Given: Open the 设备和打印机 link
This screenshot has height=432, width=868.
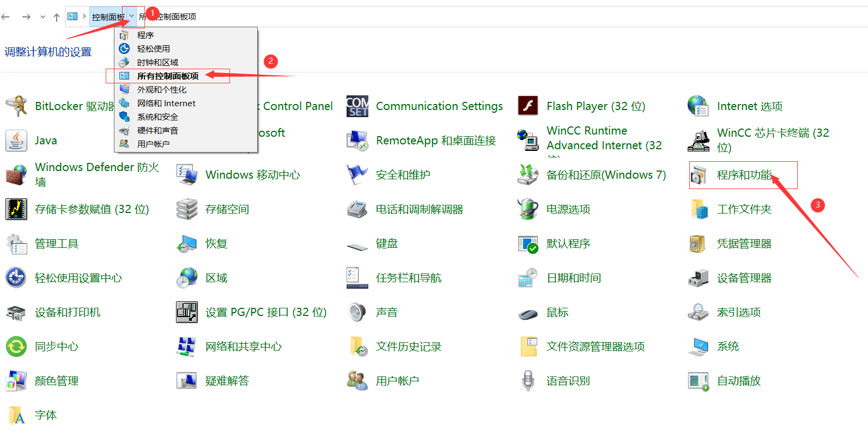Looking at the screenshot, I should (x=68, y=312).
